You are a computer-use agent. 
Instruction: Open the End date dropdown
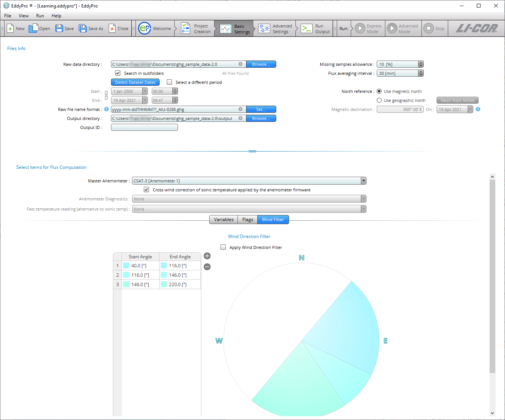coord(145,100)
